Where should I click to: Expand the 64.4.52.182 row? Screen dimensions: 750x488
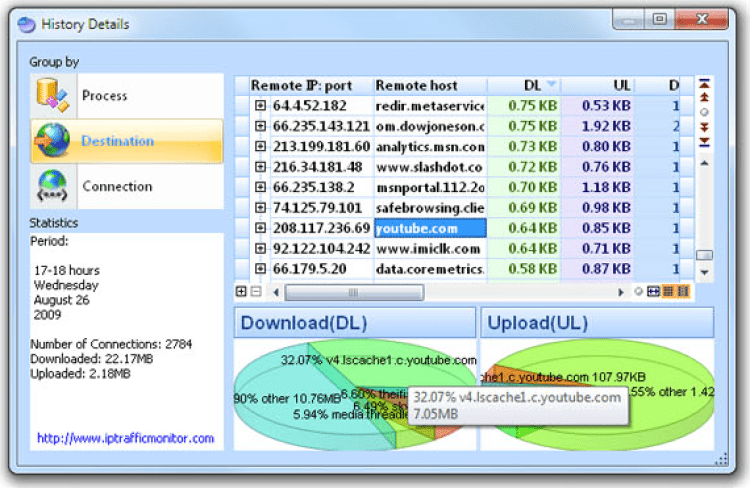pyautogui.click(x=260, y=105)
